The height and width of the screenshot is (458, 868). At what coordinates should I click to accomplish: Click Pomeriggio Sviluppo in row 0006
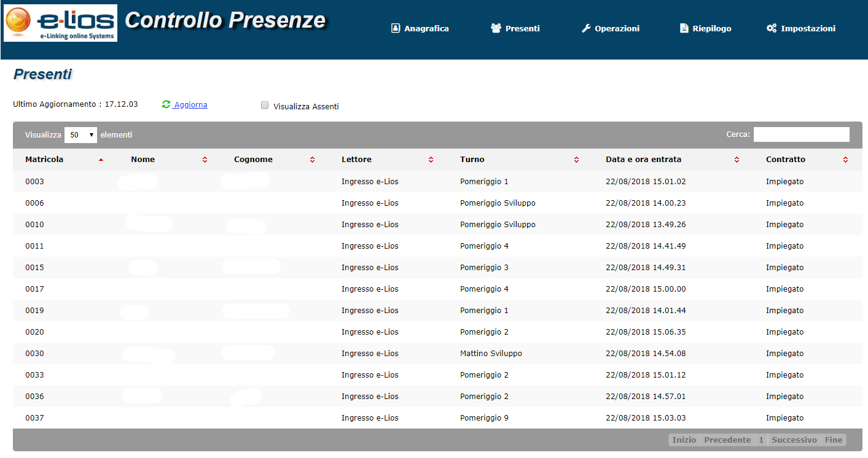(498, 203)
